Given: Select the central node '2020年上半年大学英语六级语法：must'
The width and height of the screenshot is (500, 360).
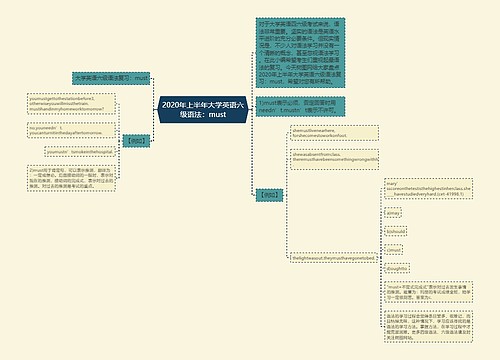Looking at the screenshot, I should click(203, 110).
